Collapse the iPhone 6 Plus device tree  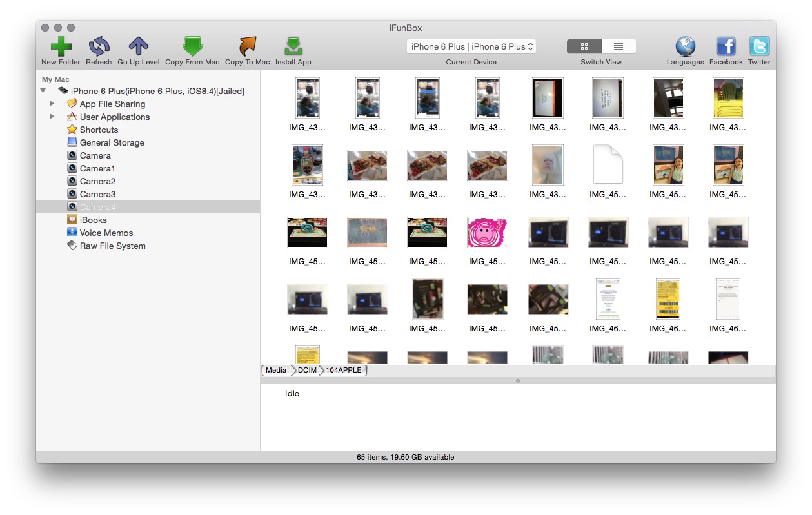tap(43, 91)
